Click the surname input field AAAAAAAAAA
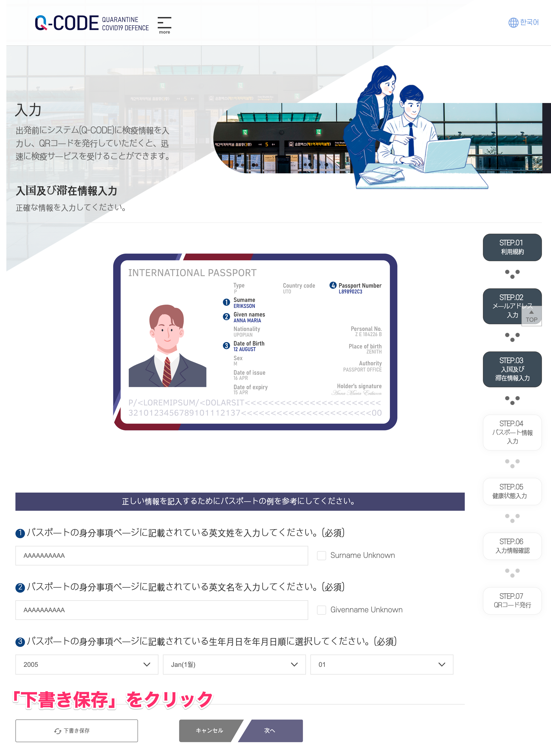Viewport: 551px width, 756px height. [x=161, y=555]
